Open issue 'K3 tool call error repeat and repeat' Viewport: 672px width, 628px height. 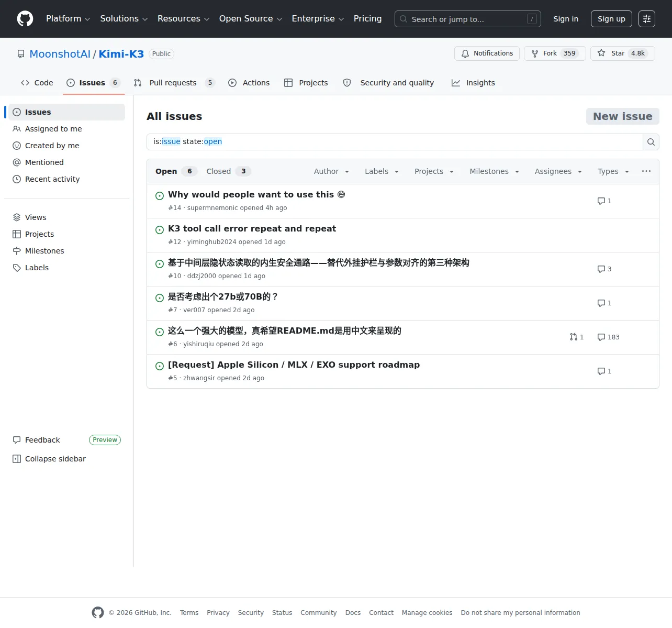tap(252, 229)
